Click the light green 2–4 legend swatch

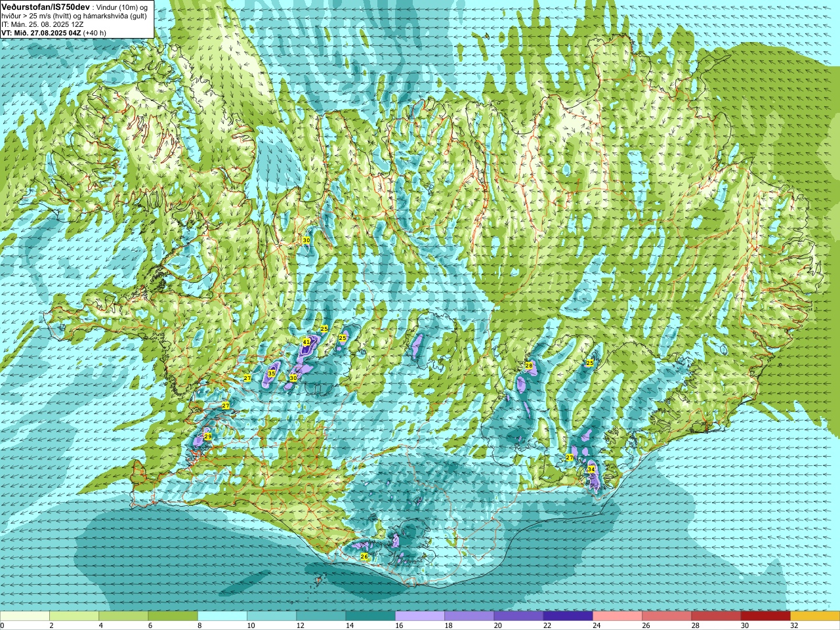click(x=74, y=616)
